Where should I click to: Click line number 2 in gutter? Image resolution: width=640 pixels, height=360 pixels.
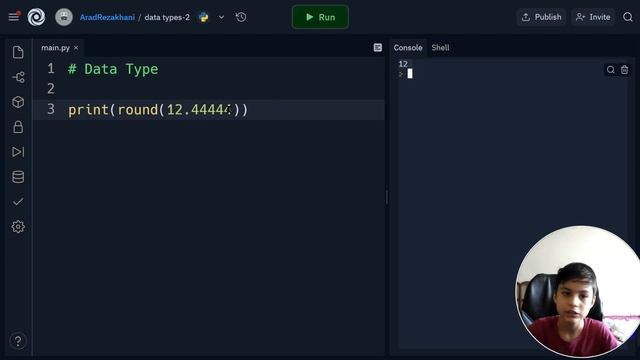click(x=51, y=89)
